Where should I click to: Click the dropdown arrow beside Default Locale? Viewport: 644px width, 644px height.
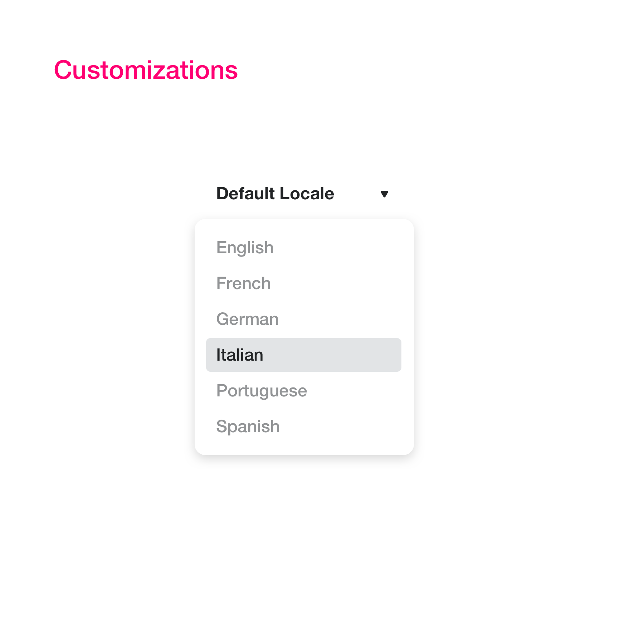click(x=384, y=194)
